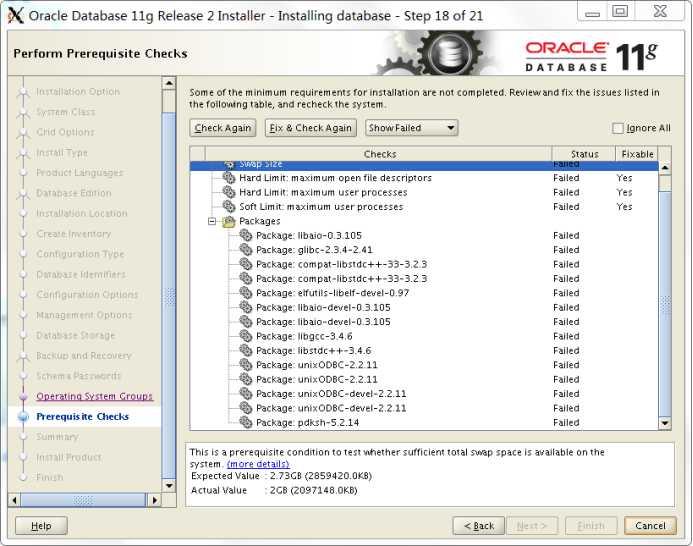
Task: Click checks table scroll-down arrow
Action: coord(665,423)
